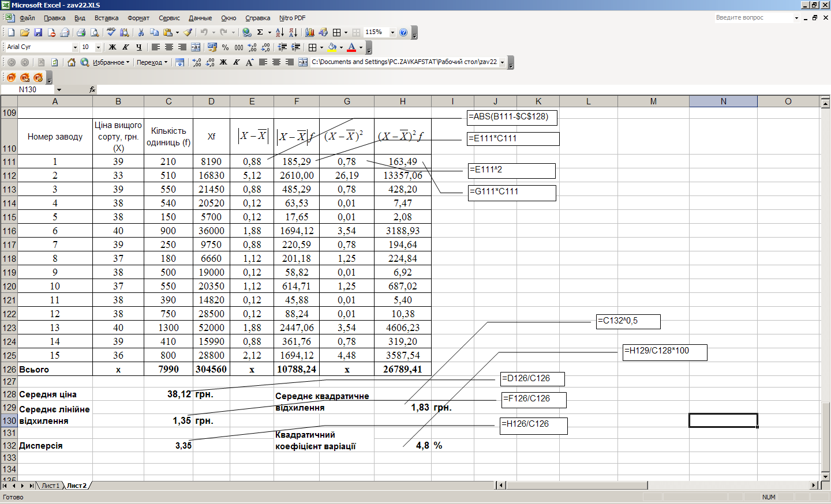Toggle Bold (Ж) on formatting toolbar
The image size is (831, 504).
(x=113, y=47)
